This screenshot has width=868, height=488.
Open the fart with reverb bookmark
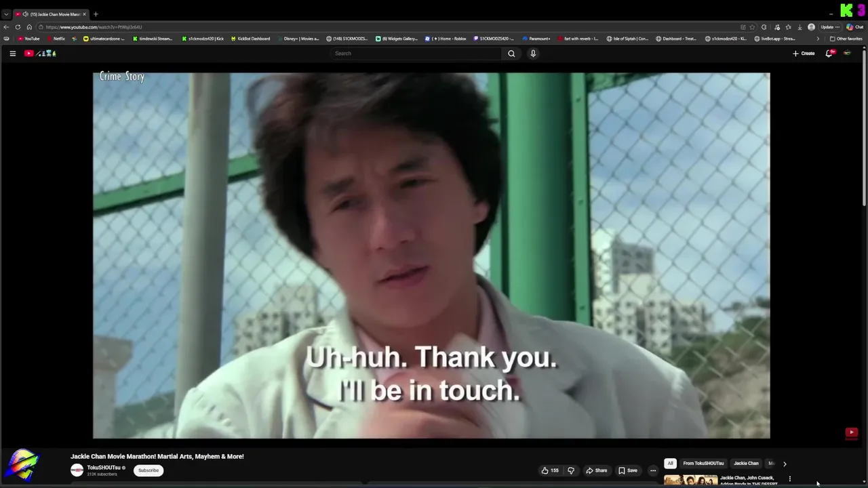pos(578,39)
